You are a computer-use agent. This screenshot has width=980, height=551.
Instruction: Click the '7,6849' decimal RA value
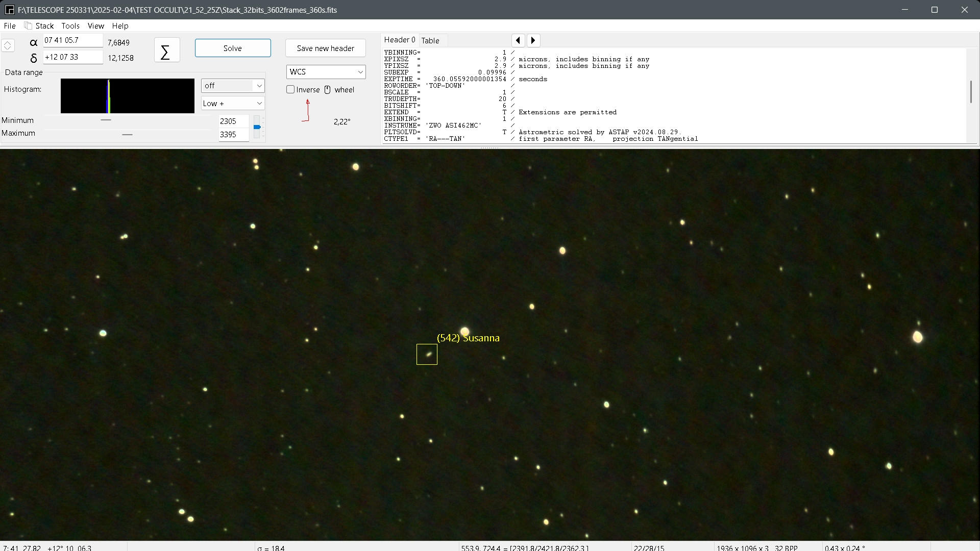point(118,43)
